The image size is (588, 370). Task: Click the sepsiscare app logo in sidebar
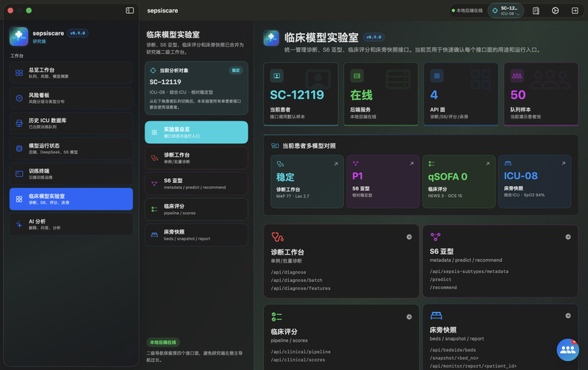pos(19,36)
